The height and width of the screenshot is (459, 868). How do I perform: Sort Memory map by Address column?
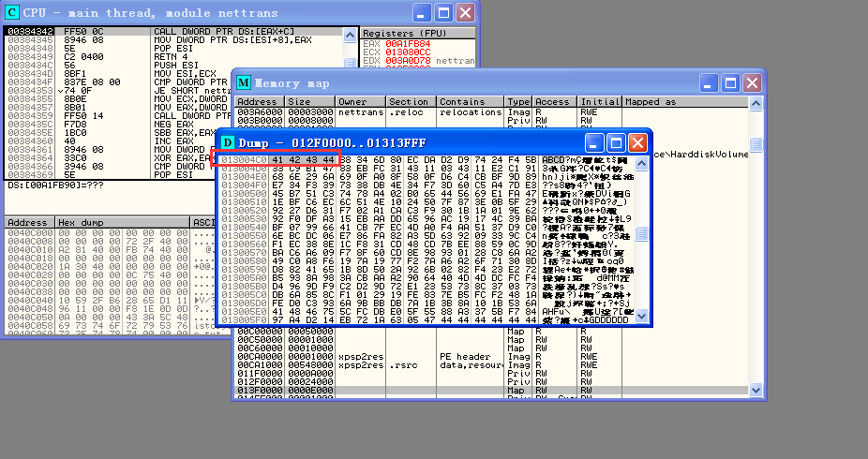tap(260, 102)
